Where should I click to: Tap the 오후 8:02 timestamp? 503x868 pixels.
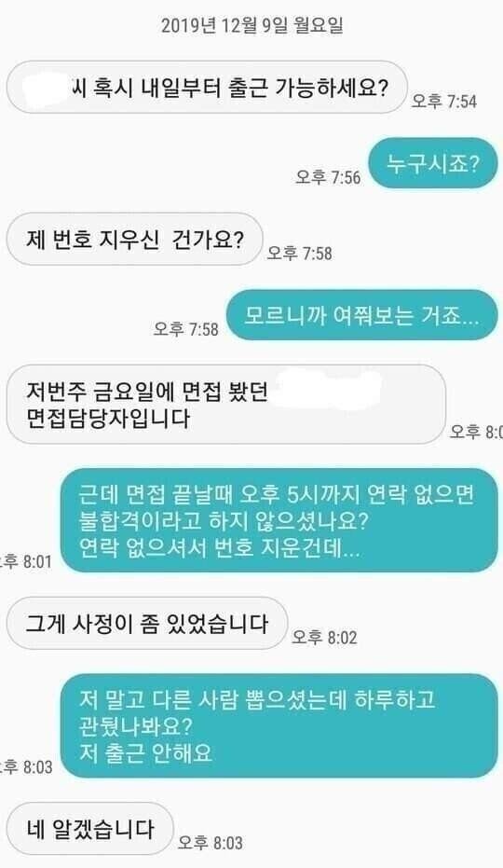(324, 638)
